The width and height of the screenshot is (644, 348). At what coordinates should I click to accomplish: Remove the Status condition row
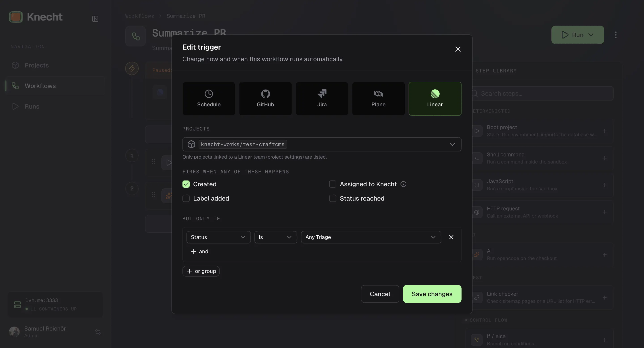(451, 237)
